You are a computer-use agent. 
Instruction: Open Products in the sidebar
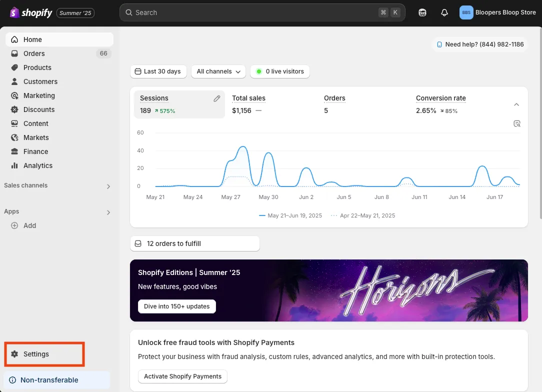[59, 67]
